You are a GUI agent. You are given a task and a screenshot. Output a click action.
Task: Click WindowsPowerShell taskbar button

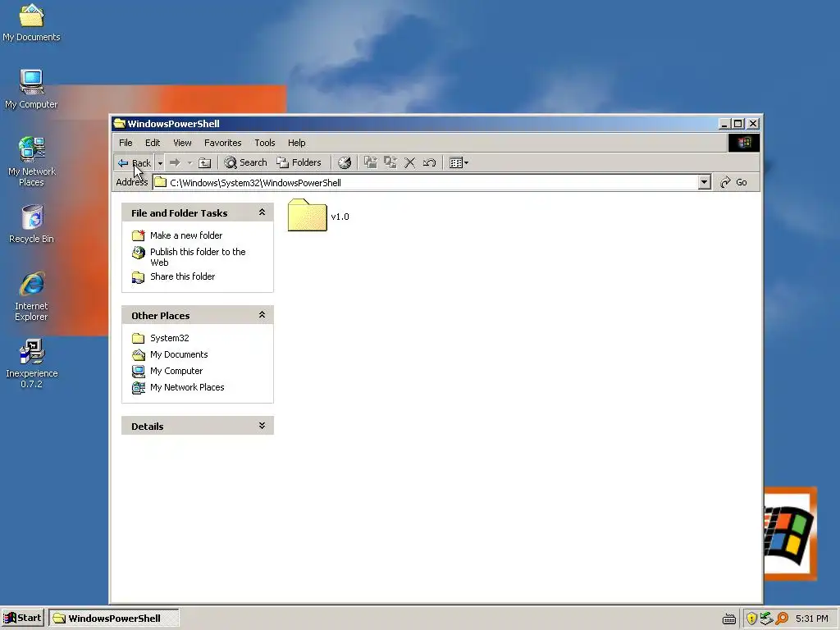pos(113,619)
